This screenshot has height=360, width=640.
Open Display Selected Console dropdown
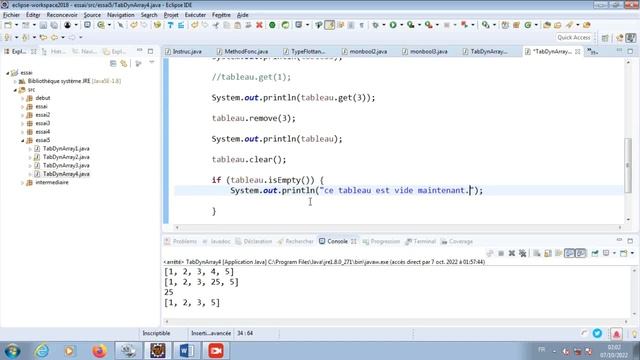pyautogui.click(x=614, y=253)
